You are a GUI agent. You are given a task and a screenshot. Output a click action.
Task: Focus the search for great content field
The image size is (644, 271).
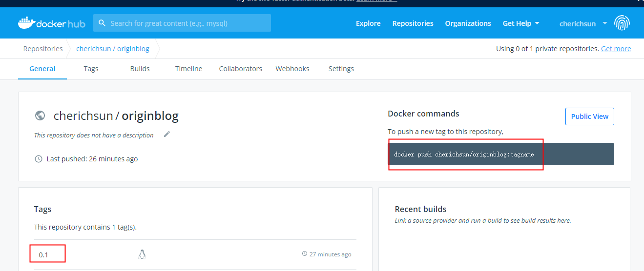[182, 23]
